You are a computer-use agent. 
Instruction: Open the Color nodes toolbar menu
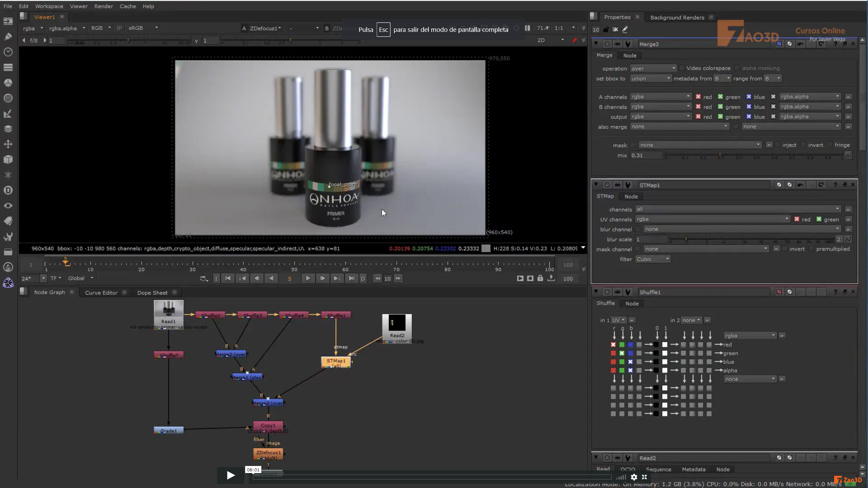(x=8, y=83)
